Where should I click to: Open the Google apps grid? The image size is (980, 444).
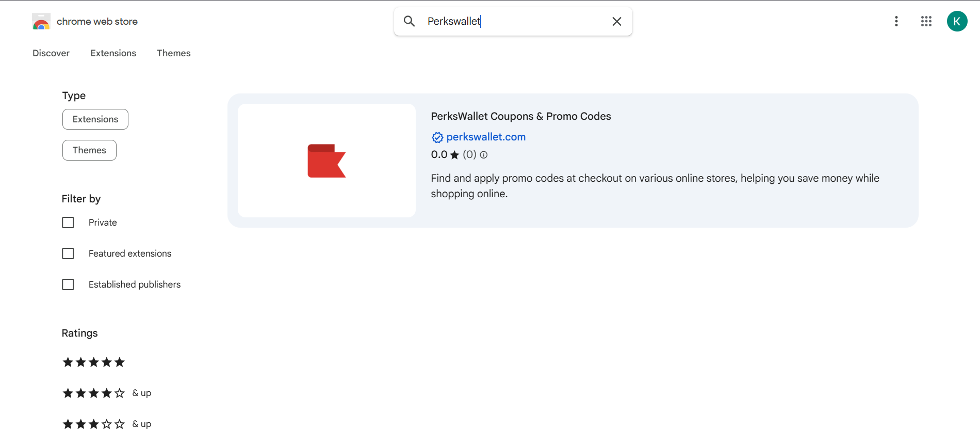(926, 21)
